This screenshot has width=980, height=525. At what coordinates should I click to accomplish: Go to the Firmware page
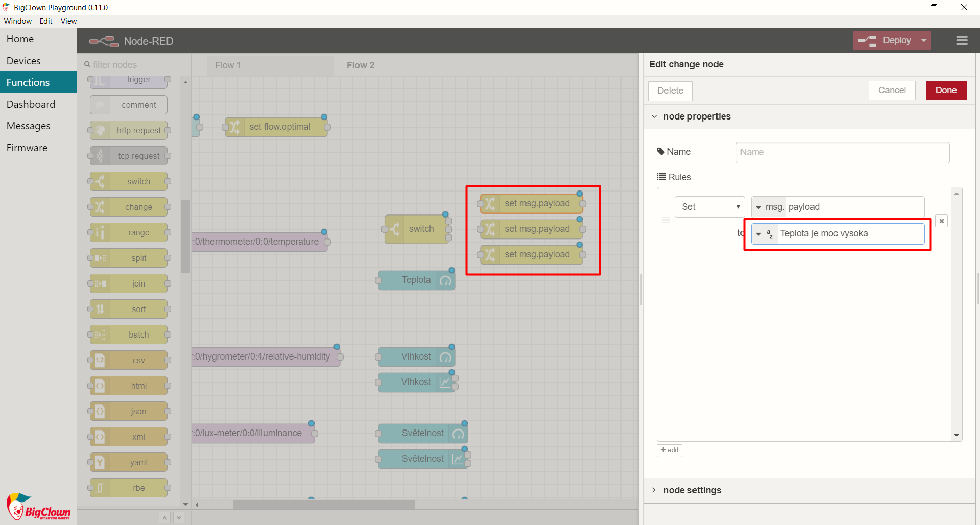click(38, 148)
